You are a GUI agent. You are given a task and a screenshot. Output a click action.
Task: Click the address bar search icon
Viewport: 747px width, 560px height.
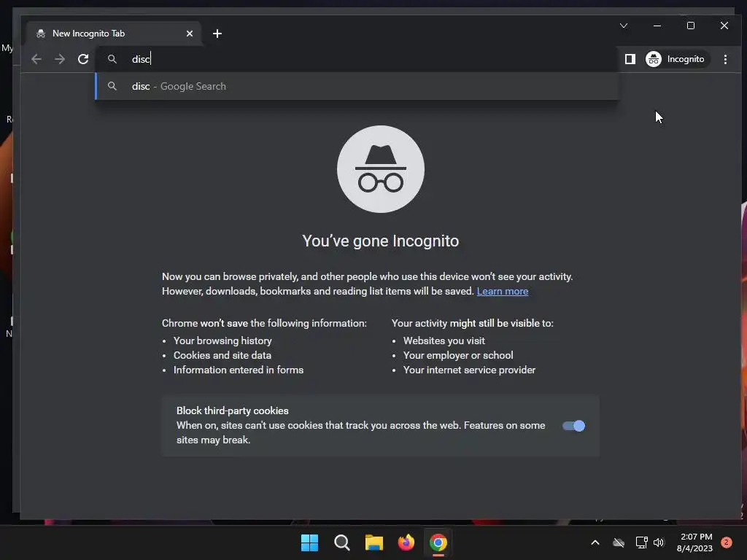pyautogui.click(x=112, y=59)
